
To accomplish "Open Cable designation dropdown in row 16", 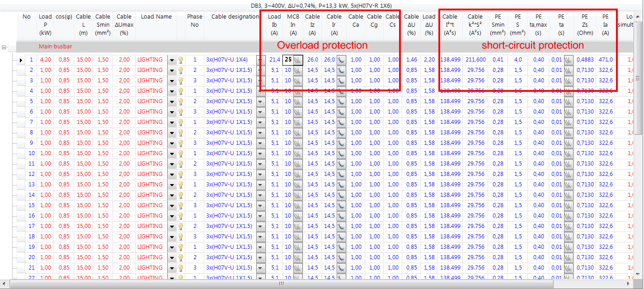I will tap(260, 216).
